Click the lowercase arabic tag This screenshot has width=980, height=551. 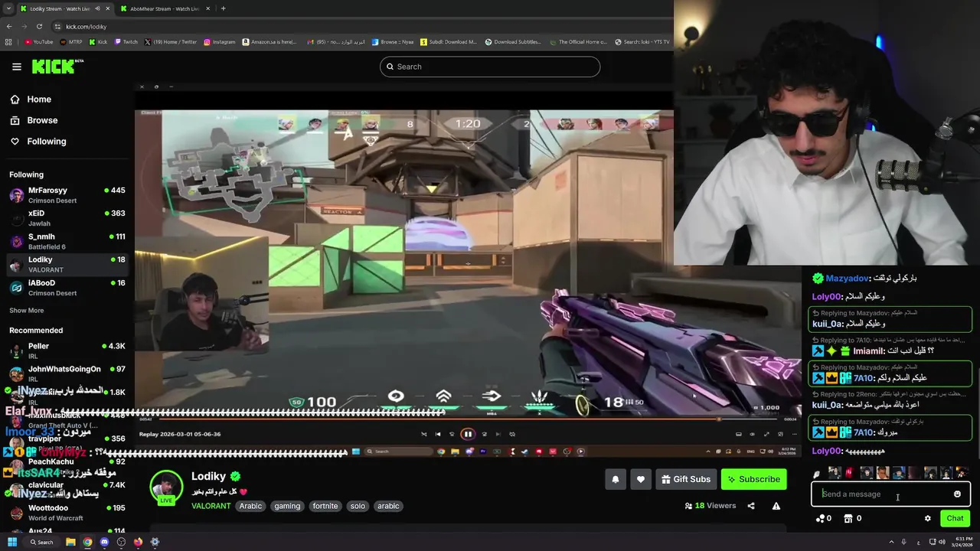coord(388,506)
